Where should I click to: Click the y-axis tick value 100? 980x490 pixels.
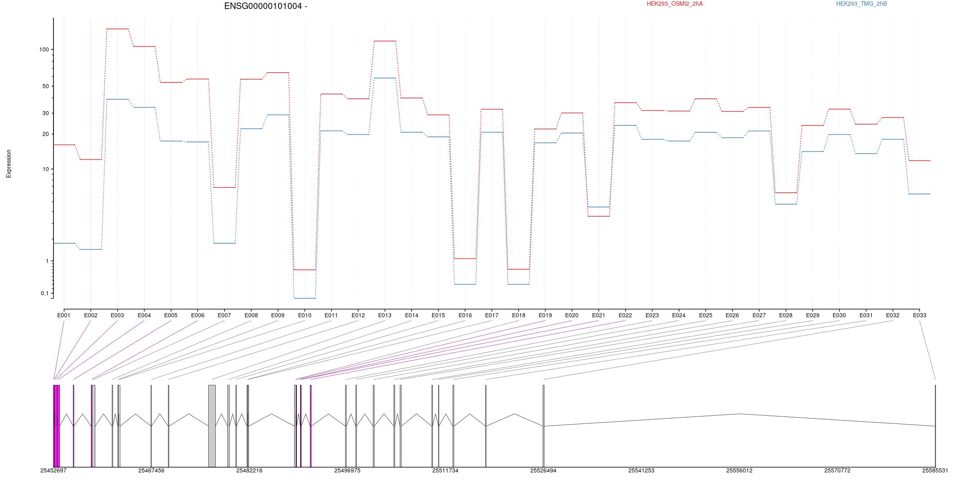pos(44,49)
